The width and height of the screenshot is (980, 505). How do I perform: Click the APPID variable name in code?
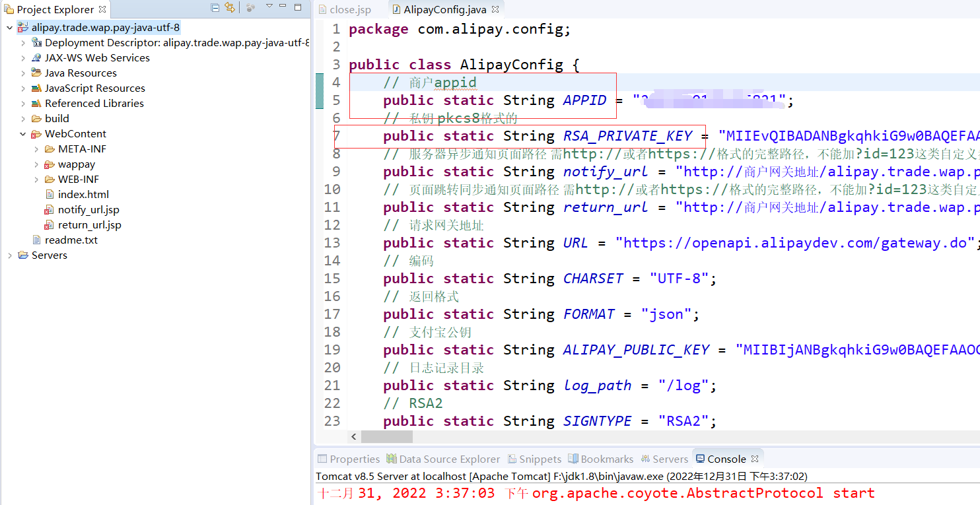pos(584,100)
